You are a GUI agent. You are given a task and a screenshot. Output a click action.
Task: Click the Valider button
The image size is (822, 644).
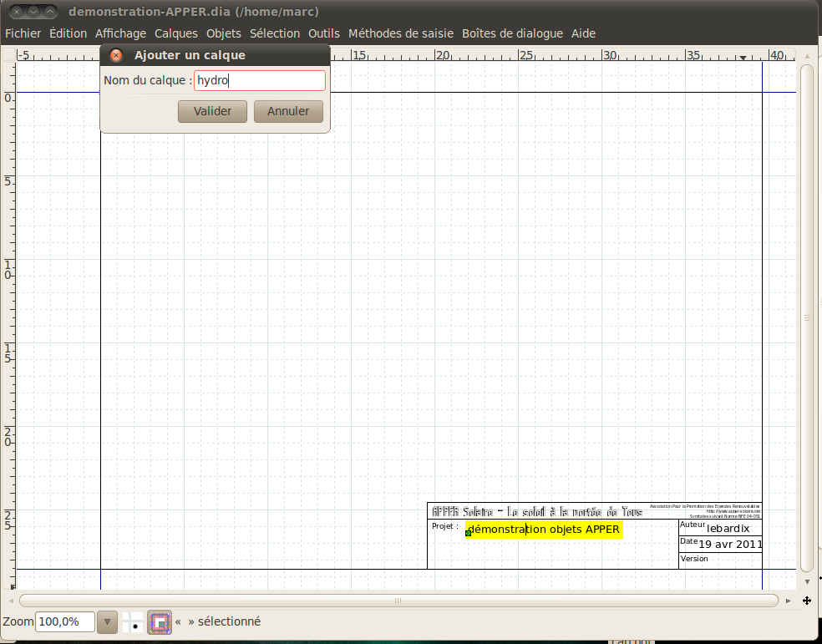(x=212, y=111)
